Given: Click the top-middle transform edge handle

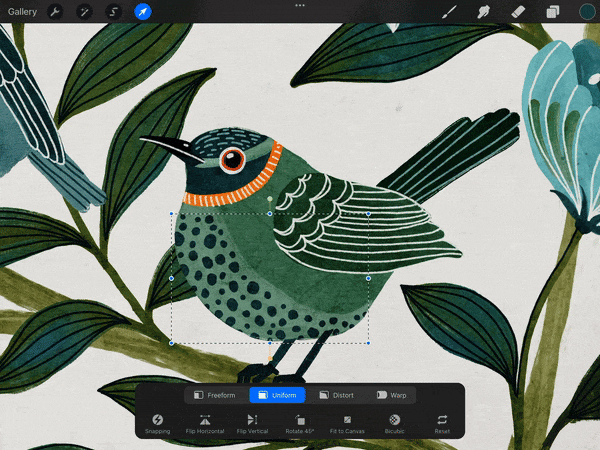Looking at the screenshot, I should [270, 214].
